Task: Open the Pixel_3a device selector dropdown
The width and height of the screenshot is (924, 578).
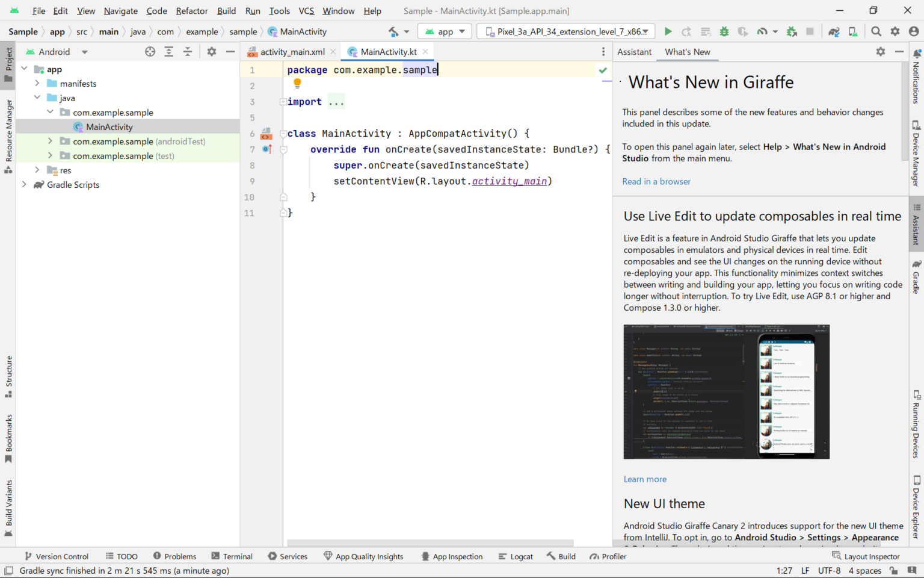Action: point(565,31)
